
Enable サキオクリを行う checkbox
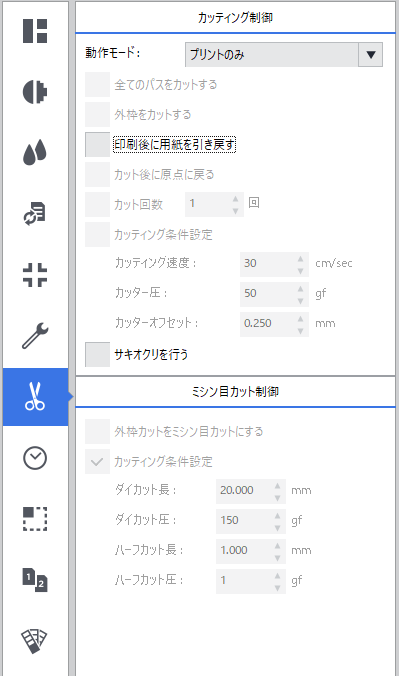(x=97, y=355)
